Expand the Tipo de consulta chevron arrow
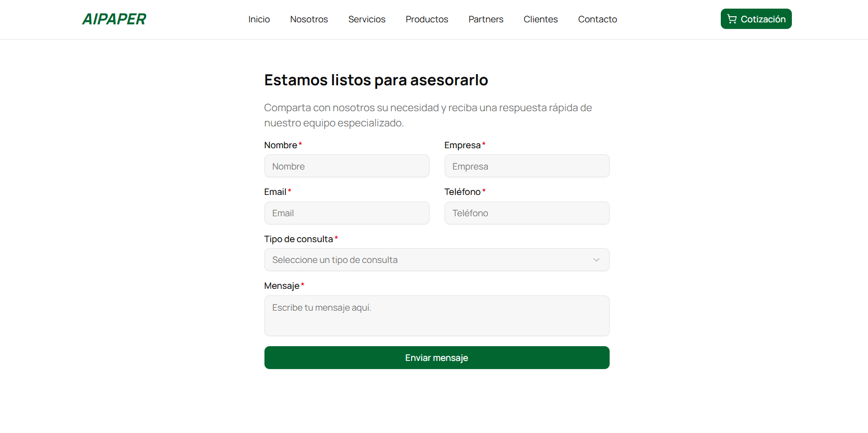Image resolution: width=868 pixels, height=433 pixels. tap(596, 260)
